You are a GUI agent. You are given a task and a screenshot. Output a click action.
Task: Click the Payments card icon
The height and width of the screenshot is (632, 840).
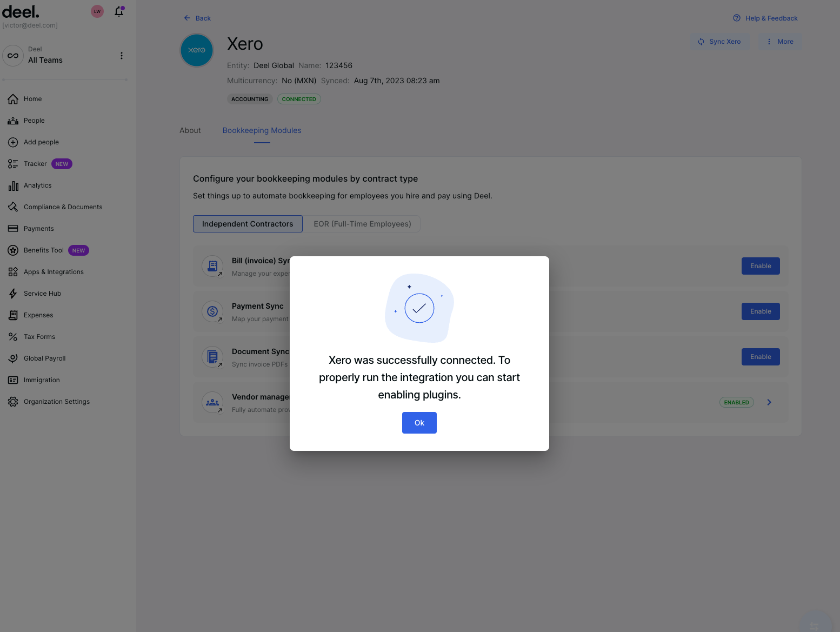point(13,229)
